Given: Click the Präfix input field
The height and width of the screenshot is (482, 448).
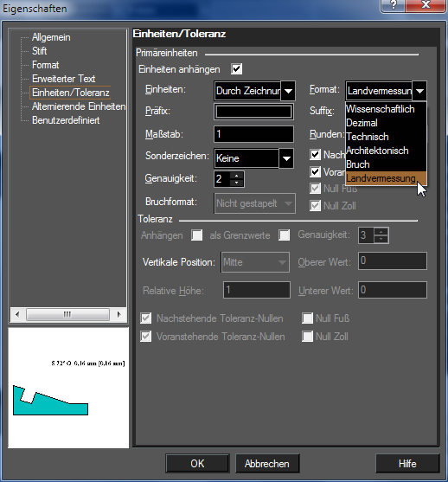Looking at the screenshot, I should (x=253, y=112).
